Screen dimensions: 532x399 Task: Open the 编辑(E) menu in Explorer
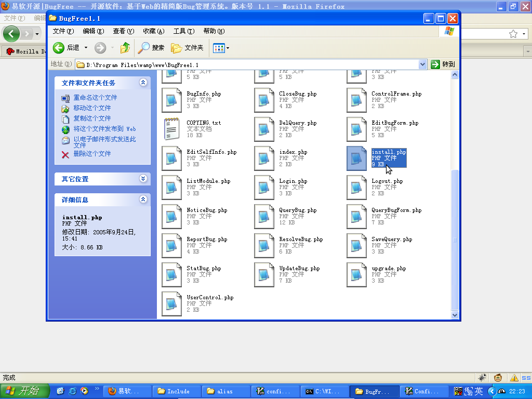94,31
